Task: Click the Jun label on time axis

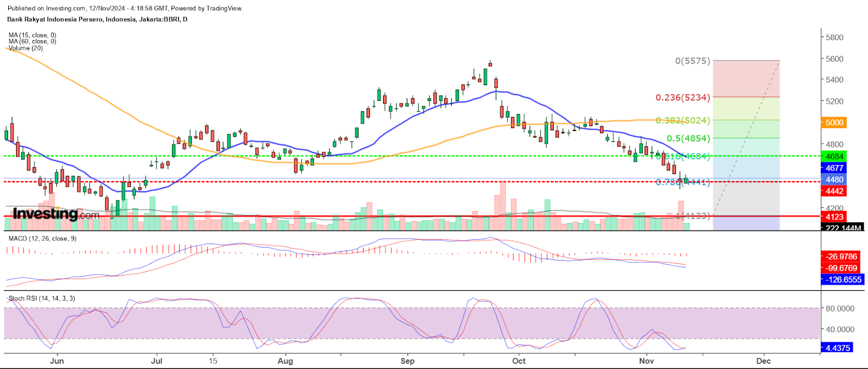Action: (57, 361)
